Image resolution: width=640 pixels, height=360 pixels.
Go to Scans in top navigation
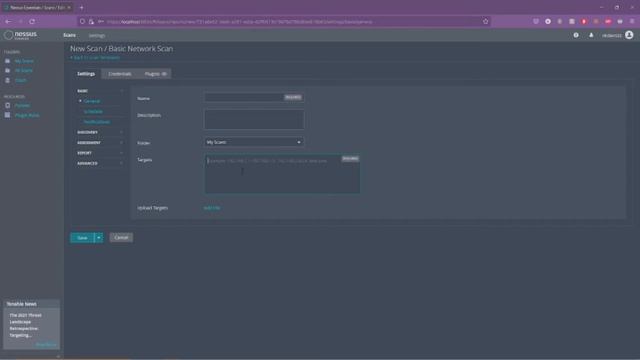coord(69,35)
